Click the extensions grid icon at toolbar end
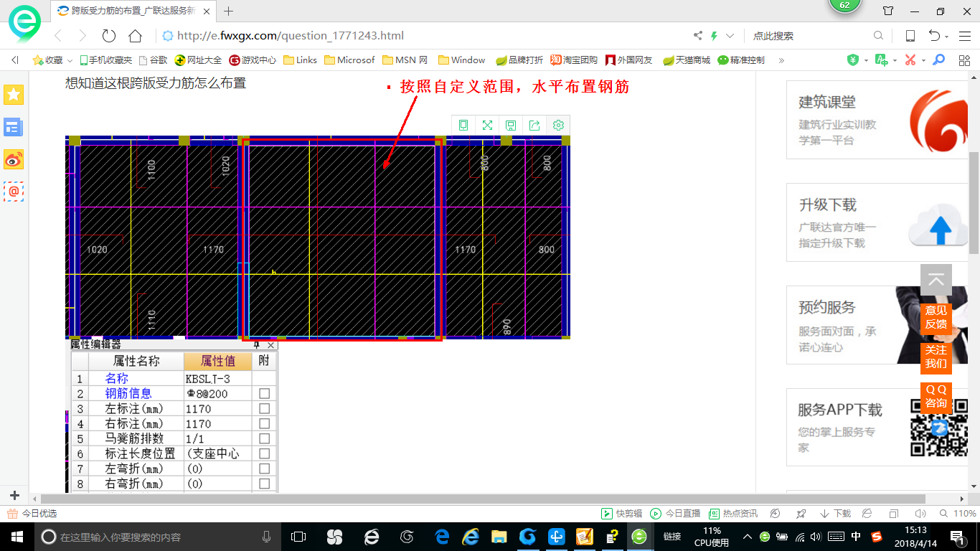Image resolution: width=980 pixels, height=551 pixels. [x=964, y=60]
